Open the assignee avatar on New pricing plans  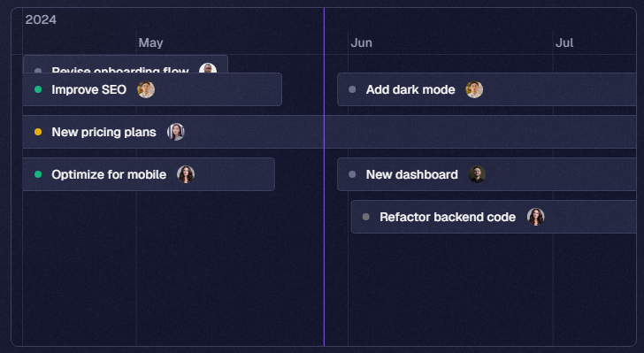176,132
